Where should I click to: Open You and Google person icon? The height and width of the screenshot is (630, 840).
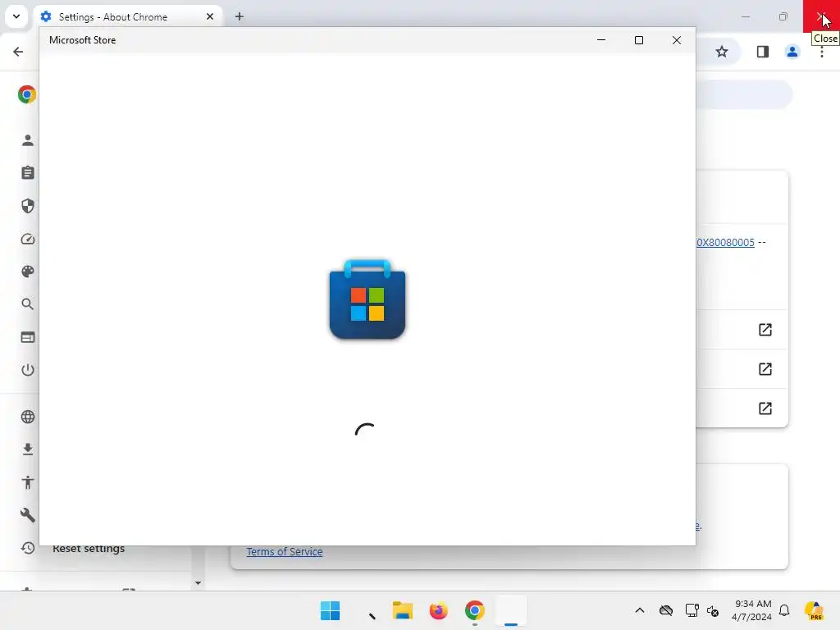coord(28,140)
